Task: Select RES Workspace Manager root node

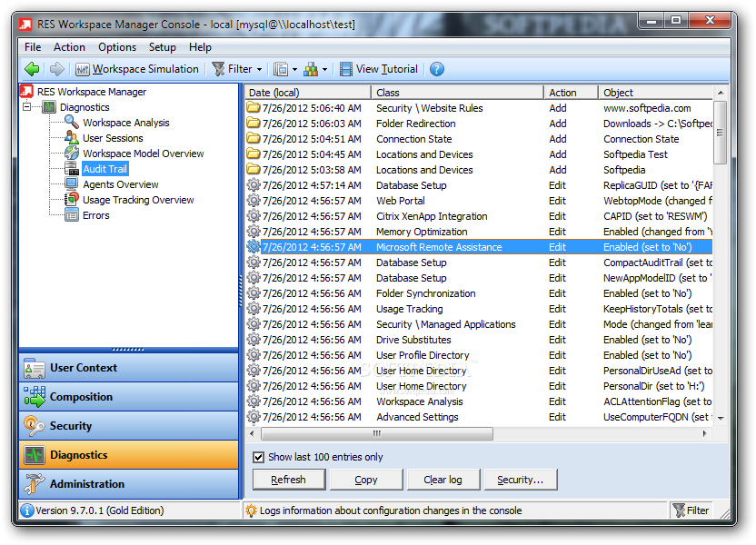Action: 92,92
